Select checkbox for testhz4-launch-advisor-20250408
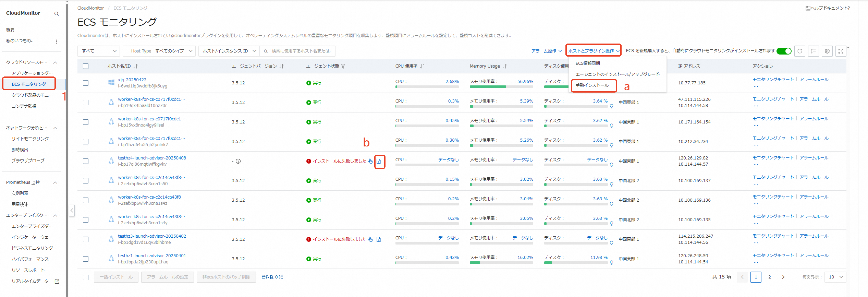The height and width of the screenshot is (297, 868). point(86,161)
